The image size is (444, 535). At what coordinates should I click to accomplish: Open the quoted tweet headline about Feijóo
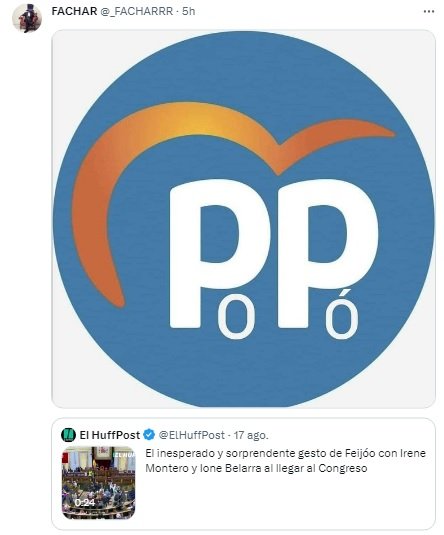[x=286, y=461]
